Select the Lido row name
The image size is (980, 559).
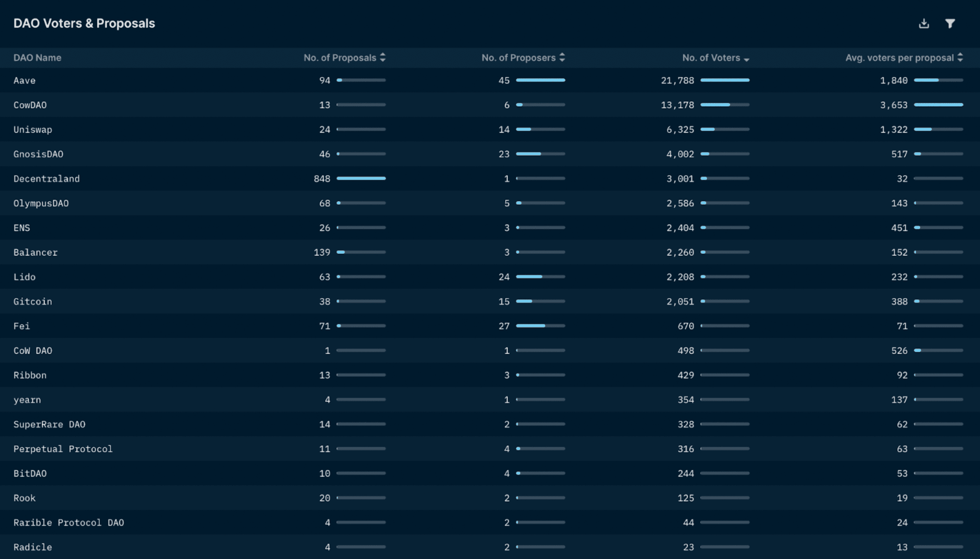24,277
